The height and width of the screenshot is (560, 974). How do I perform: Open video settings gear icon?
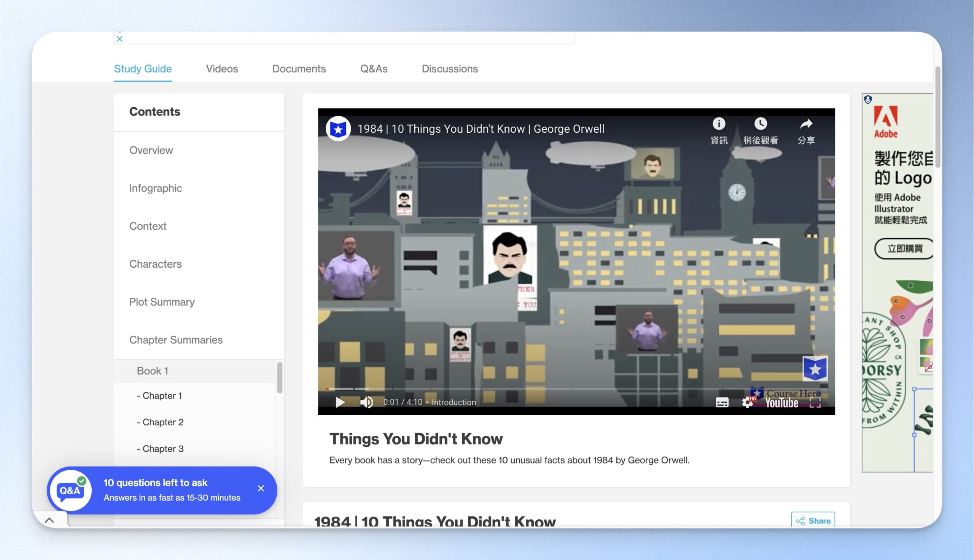747,402
